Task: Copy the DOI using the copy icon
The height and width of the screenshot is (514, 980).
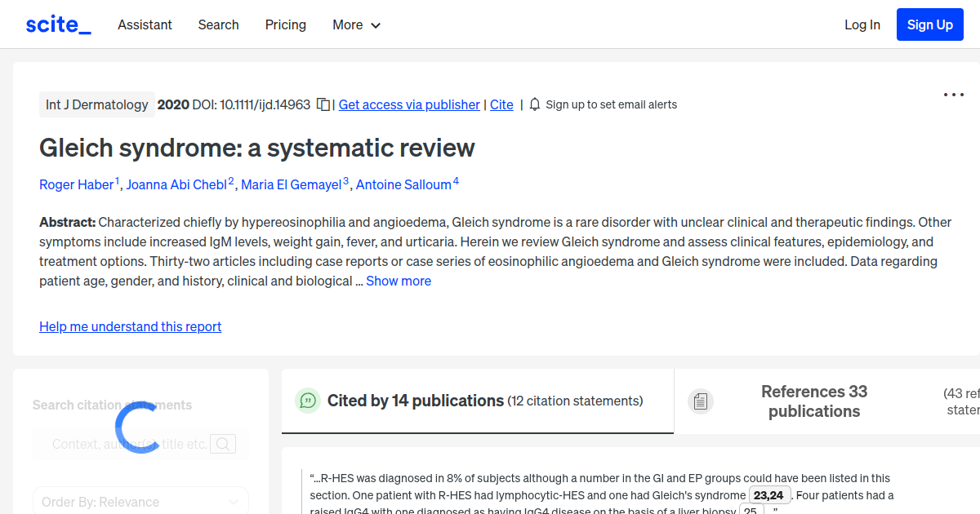Action: click(x=323, y=104)
